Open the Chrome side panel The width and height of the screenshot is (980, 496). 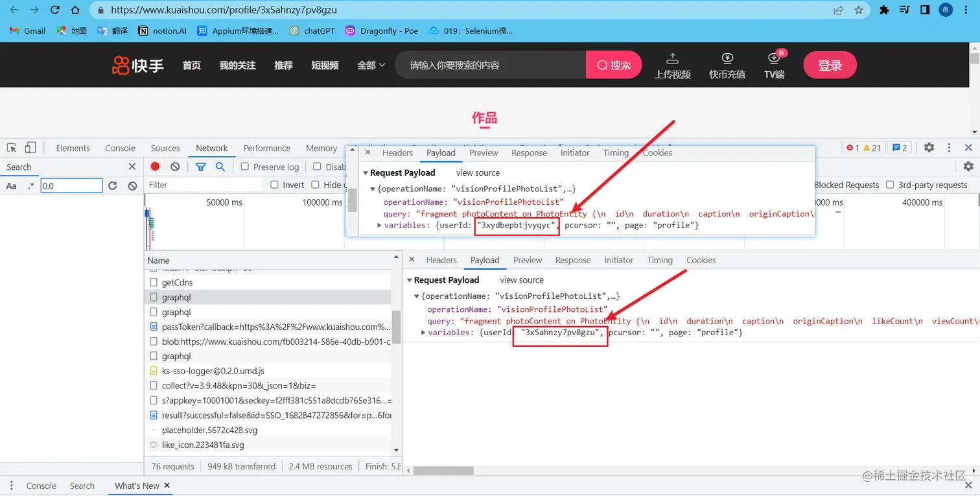click(925, 10)
